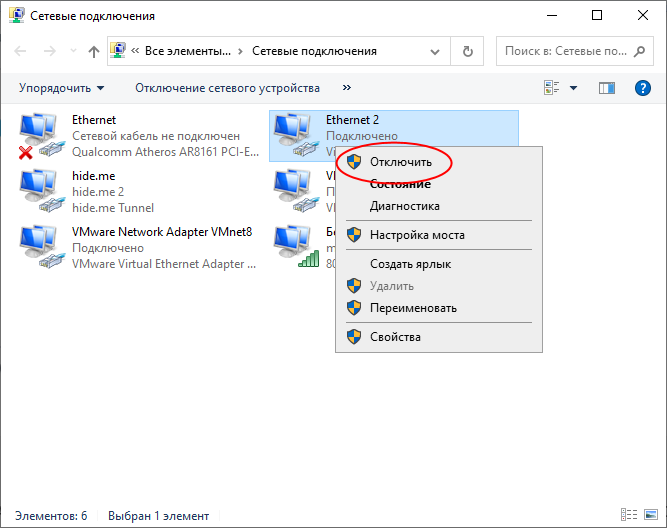
Task: Click the VMware Network Adapter VMnet8 name
Action: [x=162, y=232]
